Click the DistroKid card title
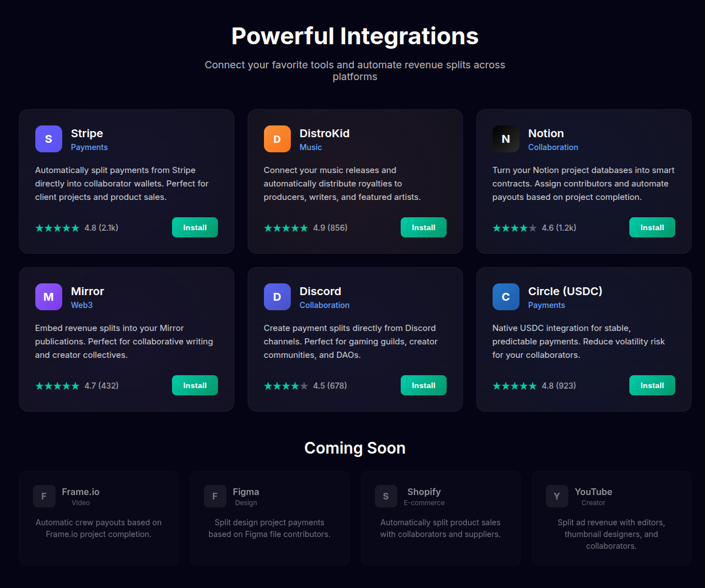This screenshot has height=588, width=705. pyautogui.click(x=324, y=133)
